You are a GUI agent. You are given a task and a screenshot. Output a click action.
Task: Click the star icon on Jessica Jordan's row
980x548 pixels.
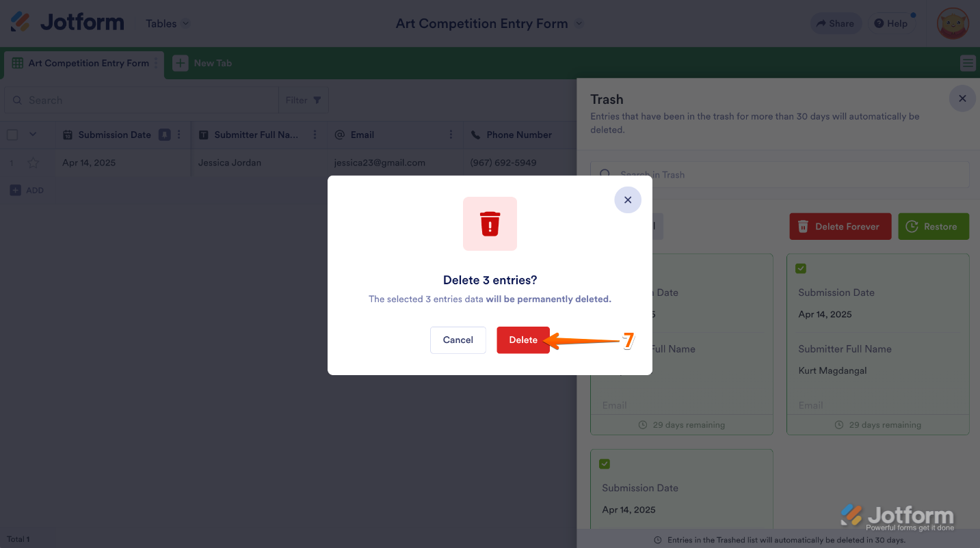33,163
